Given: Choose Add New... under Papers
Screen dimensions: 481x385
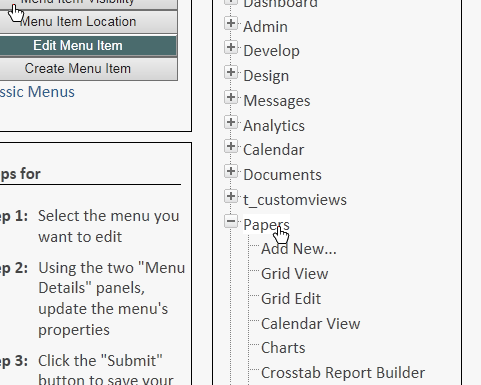Looking at the screenshot, I should pos(299,249).
